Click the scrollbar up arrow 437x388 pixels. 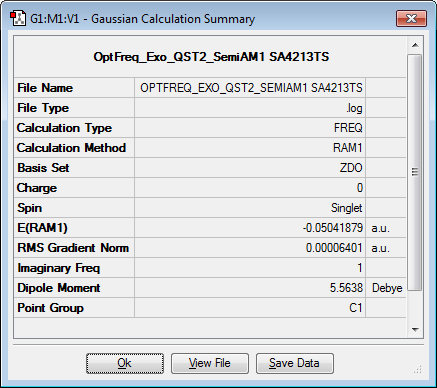(415, 45)
